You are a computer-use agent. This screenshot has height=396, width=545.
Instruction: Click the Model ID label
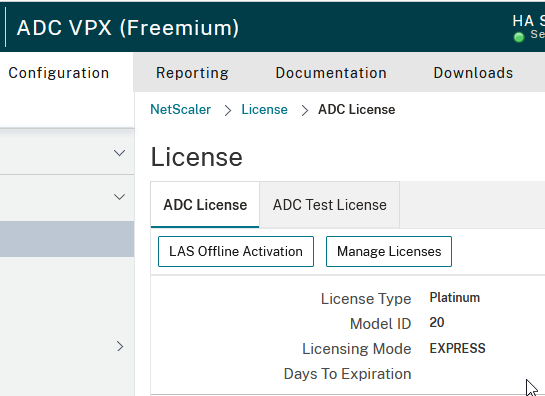point(381,324)
